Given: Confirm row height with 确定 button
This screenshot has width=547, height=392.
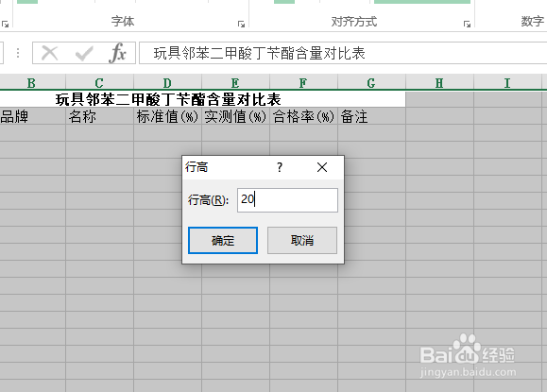Looking at the screenshot, I should 223,240.
